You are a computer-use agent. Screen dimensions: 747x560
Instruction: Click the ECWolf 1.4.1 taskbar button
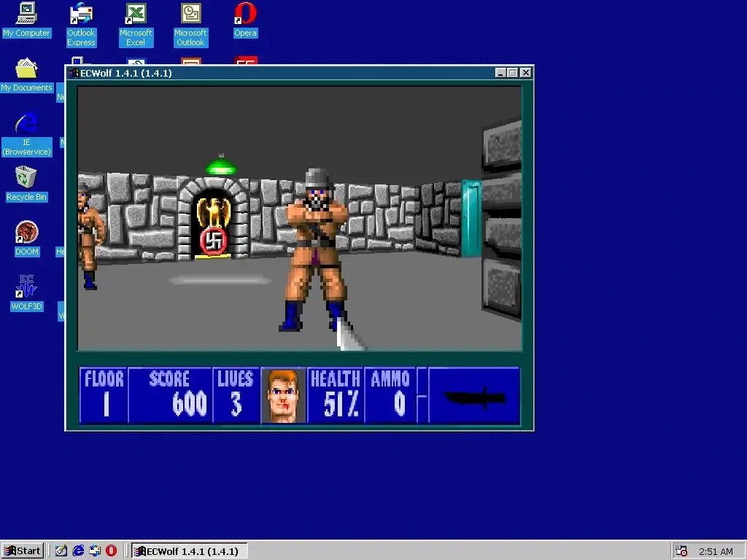(189, 551)
